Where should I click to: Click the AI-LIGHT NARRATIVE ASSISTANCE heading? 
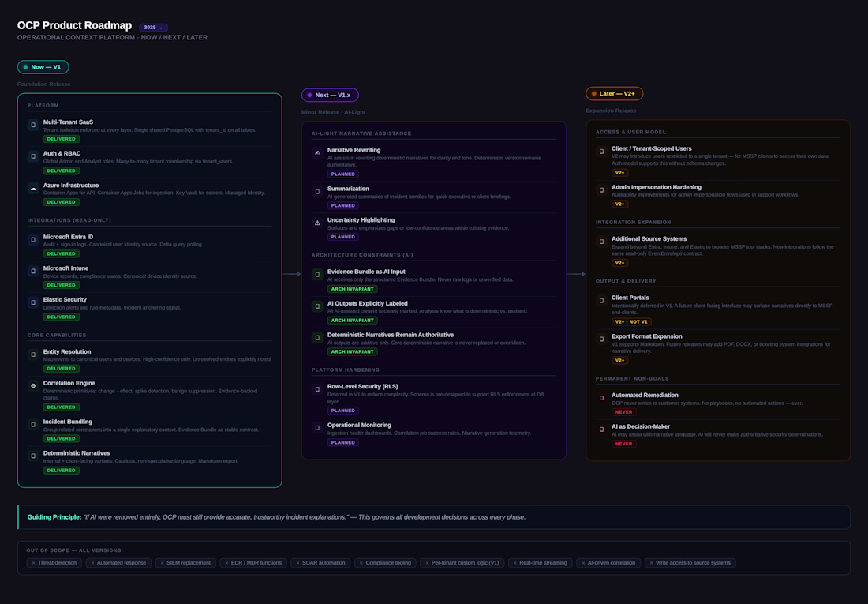coord(361,133)
